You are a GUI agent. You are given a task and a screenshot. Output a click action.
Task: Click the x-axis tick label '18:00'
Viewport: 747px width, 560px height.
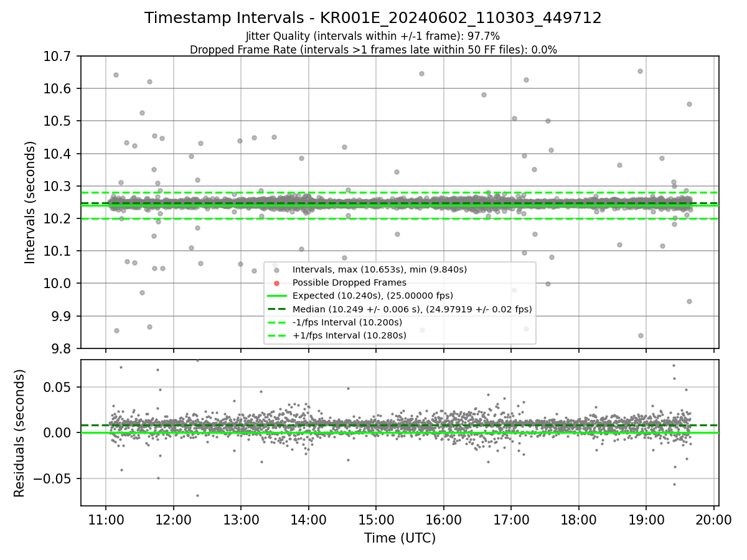click(x=578, y=520)
